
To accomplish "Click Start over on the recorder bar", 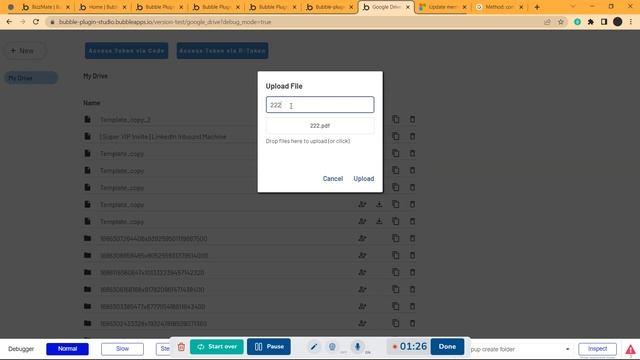I will 217,347.
